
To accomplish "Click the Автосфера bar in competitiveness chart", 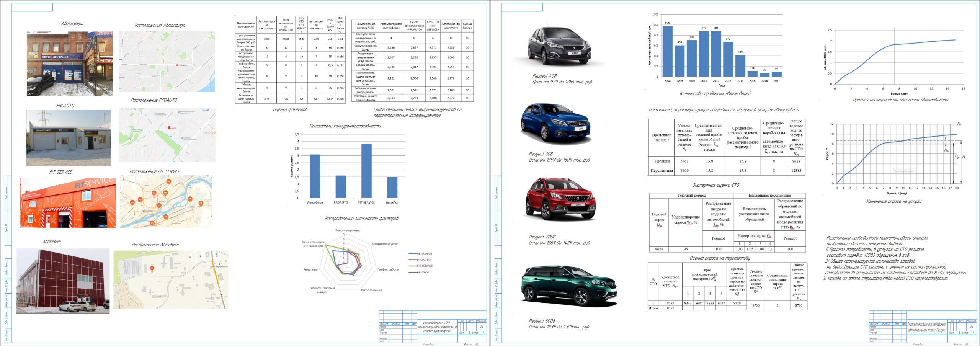I will [315, 176].
